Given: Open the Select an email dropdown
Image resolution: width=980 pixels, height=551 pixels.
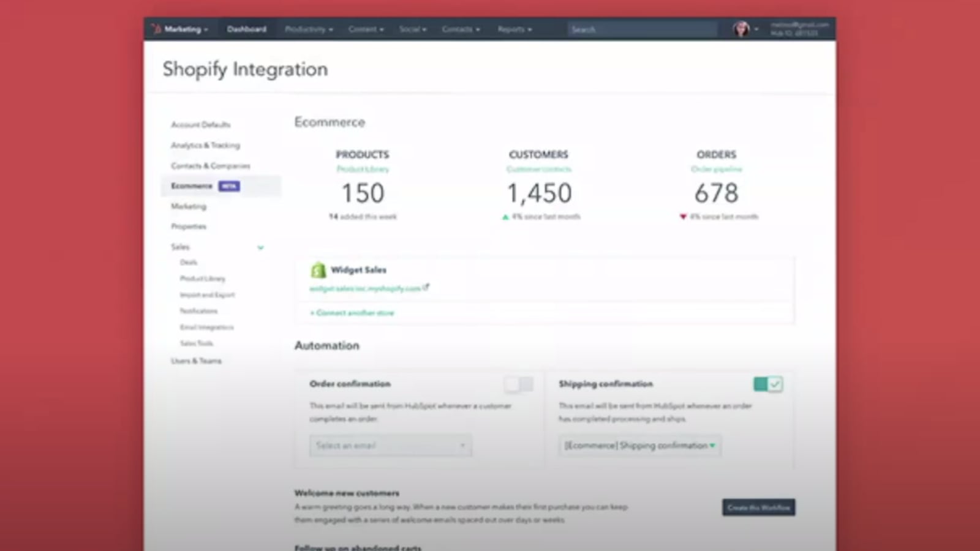Looking at the screenshot, I should pos(390,446).
